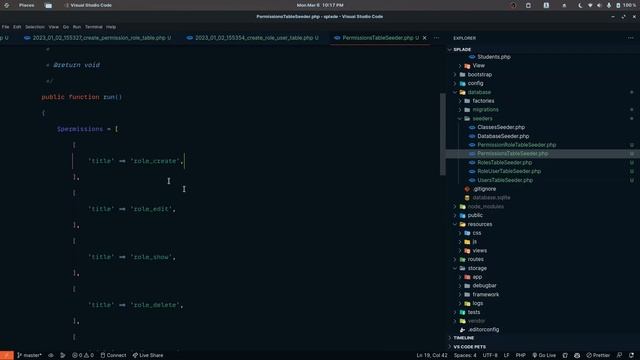640x360 pixels.
Task: Open RoleUserTableSeeder.php in explorer
Action: coord(509,171)
